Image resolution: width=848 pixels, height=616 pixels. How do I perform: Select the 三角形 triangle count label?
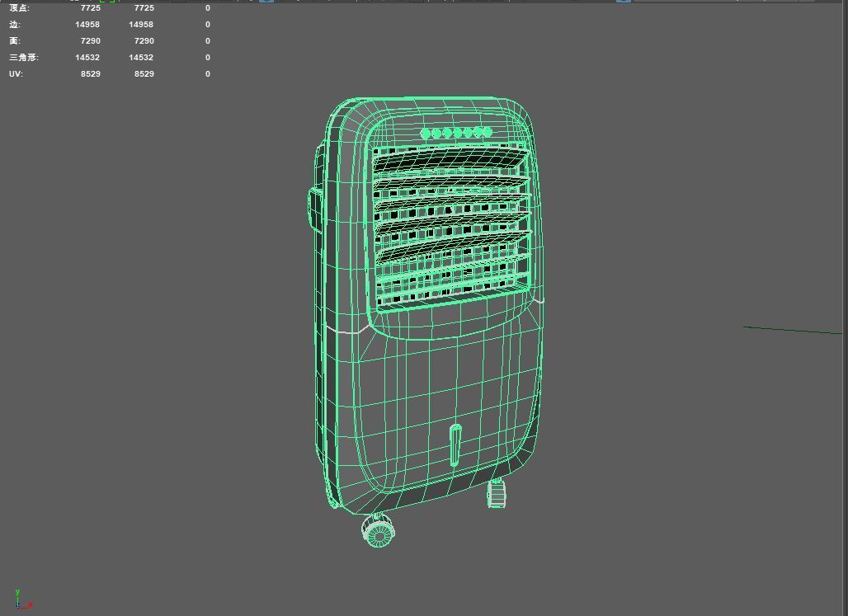(x=24, y=58)
